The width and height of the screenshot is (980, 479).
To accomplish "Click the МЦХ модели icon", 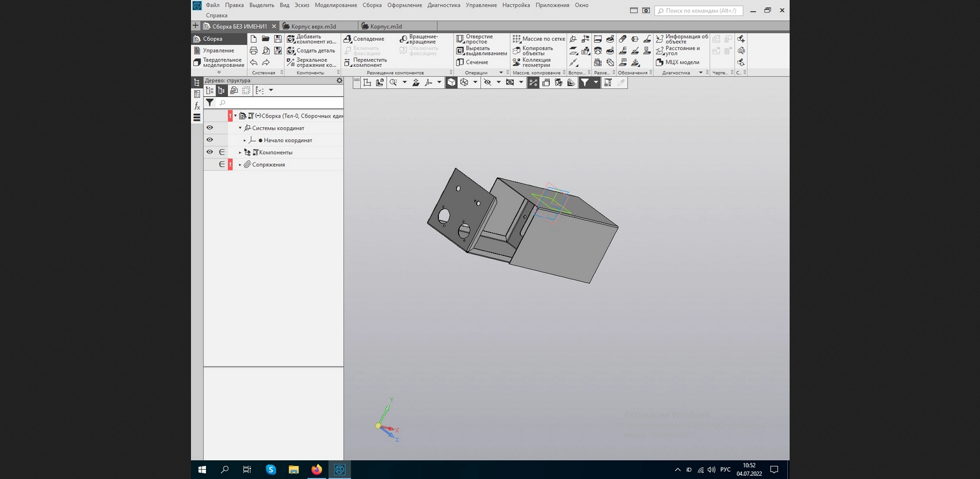I will coord(678,63).
